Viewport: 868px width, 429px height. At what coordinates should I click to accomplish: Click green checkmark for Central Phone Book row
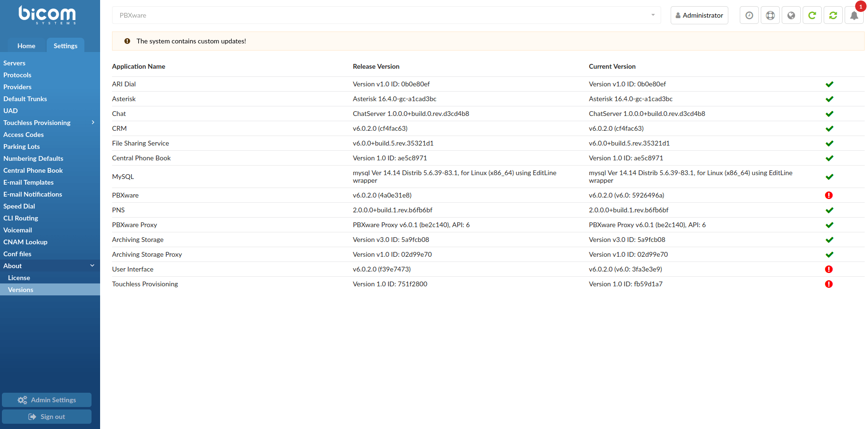[x=829, y=158]
